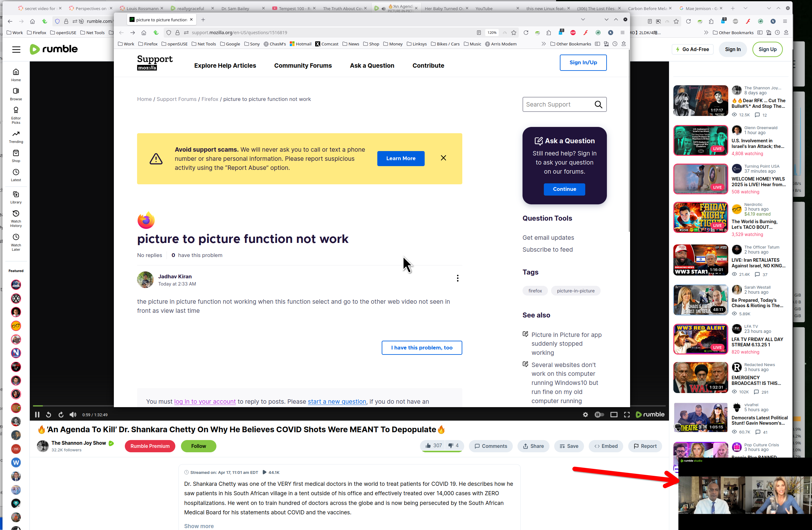Open Other Bookmarks folder in front window
The image size is (812, 530).
pyautogui.click(x=571, y=44)
